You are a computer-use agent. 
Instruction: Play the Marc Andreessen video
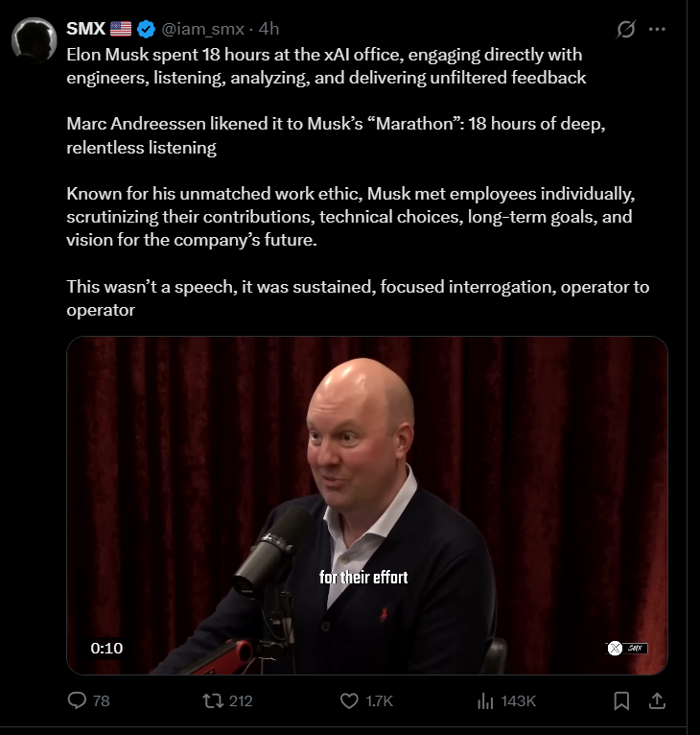pyautogui.click(x=366, y=505)
